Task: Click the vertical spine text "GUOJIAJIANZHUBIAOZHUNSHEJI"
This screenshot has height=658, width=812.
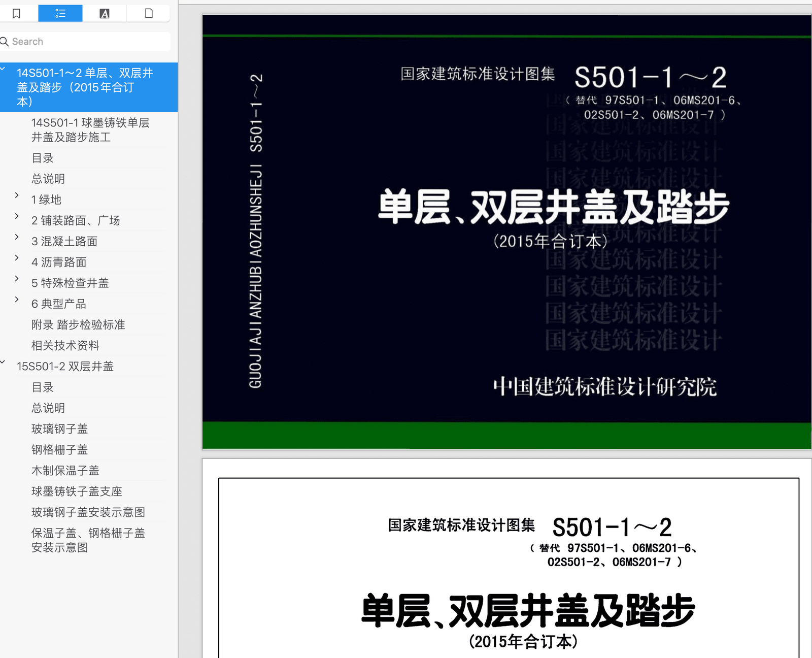Action: pos(256,276)
